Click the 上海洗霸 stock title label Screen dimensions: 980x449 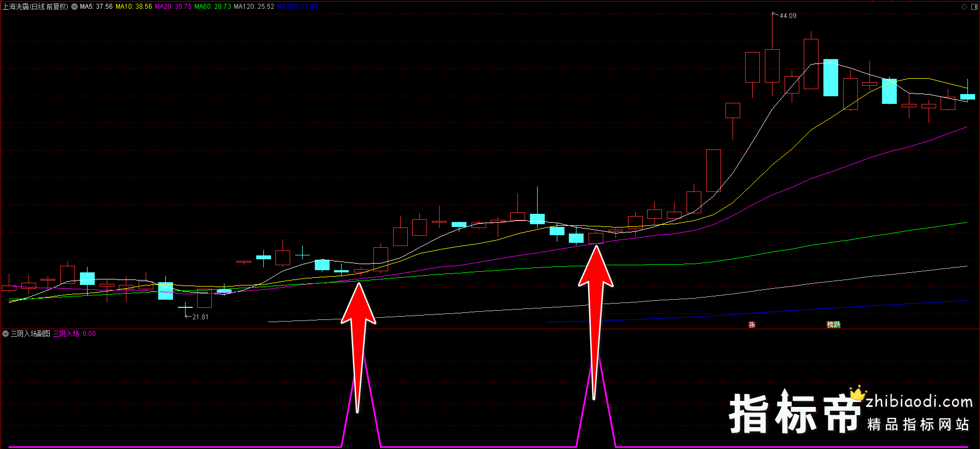tap(35, 7)
